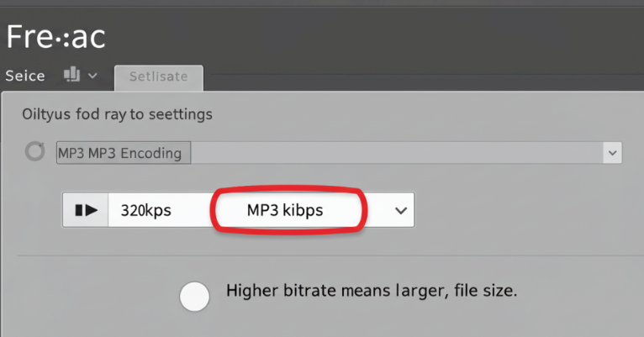Open the Seice menu
The image size is (644, 337).
coord(25,76)
